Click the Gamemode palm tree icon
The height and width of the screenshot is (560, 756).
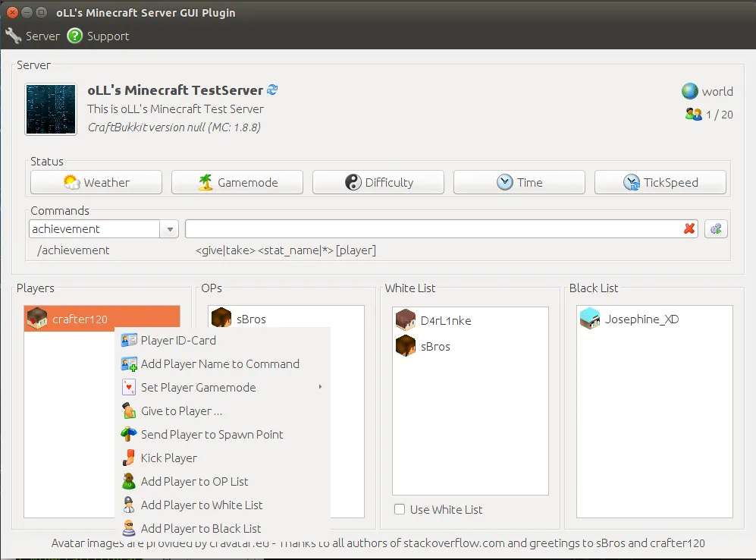point(205,182)
